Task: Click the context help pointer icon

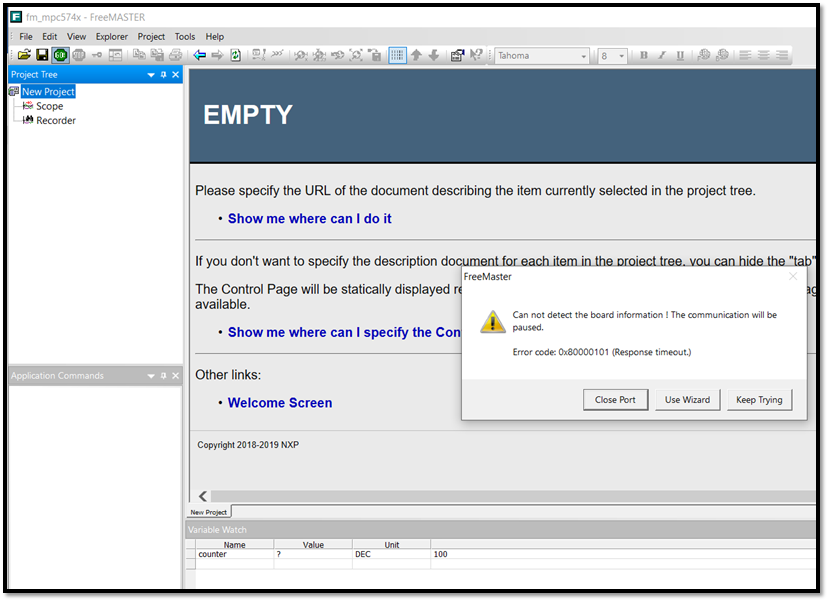Action: click(x=476, y=55)
